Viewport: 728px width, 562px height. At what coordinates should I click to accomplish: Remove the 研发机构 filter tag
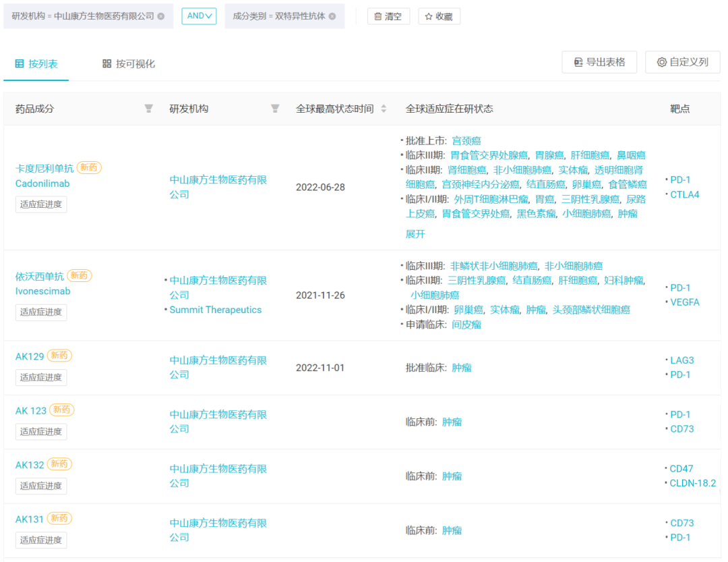coord(160,16)
